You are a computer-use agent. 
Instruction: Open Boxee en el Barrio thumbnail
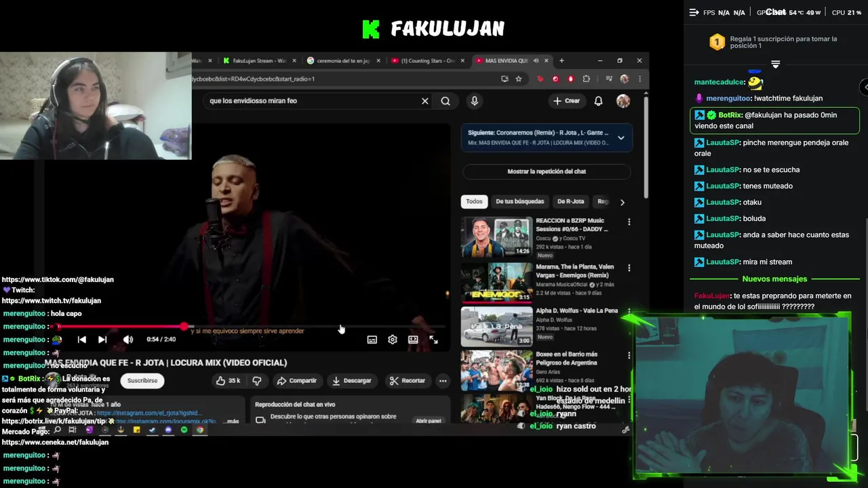point(496,371)
